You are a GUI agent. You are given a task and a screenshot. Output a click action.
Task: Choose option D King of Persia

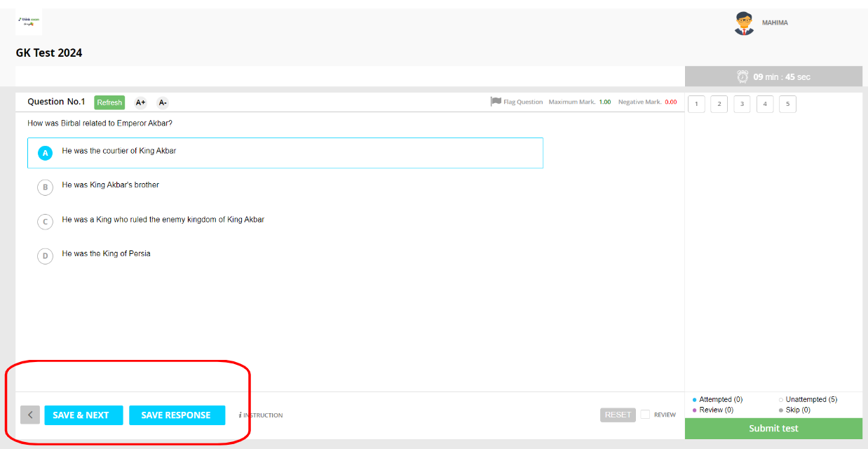(x=45, y=256)
